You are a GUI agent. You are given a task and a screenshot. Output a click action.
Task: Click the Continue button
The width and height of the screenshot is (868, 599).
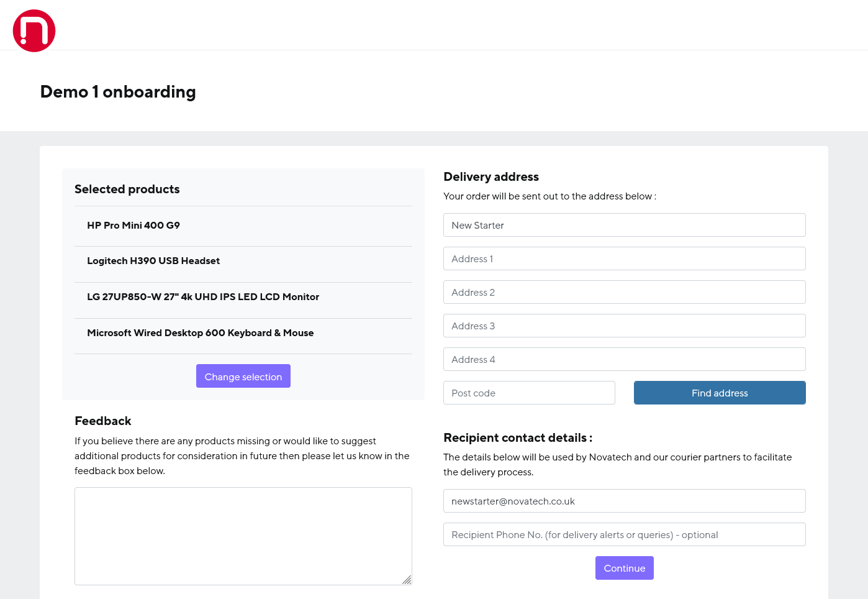[624, 568]
